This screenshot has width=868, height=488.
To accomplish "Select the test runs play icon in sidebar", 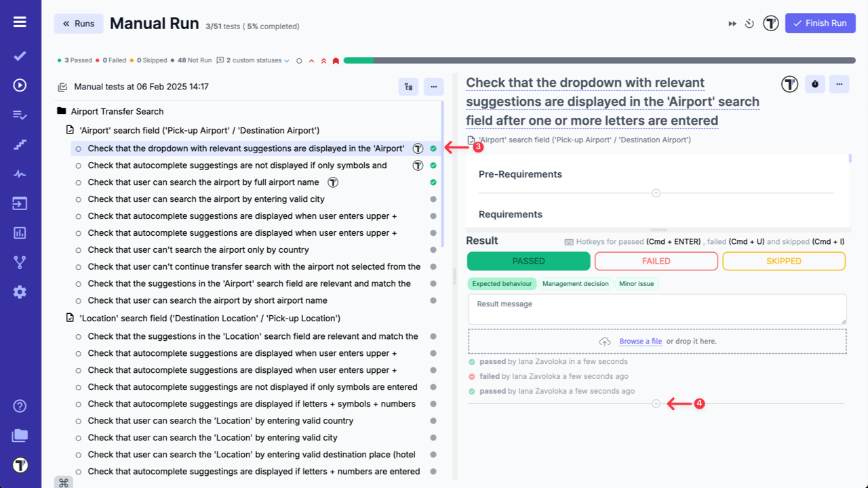I will tap(20, 85).
